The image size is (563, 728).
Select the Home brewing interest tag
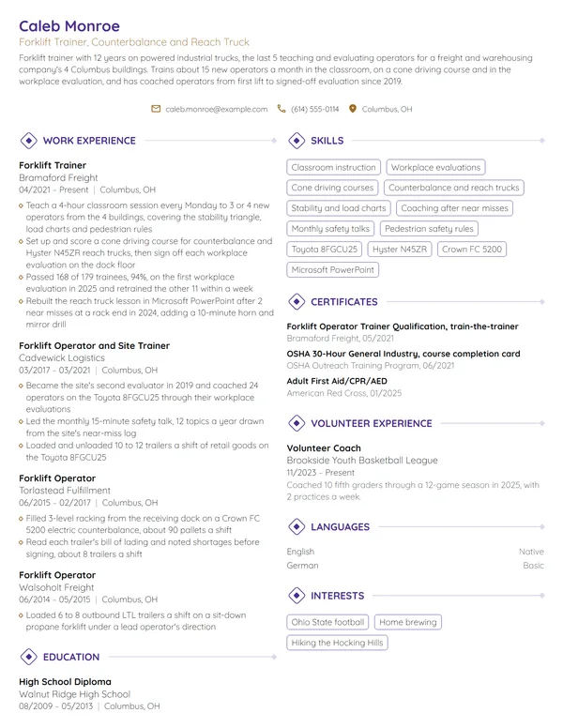[x=408, y=622]
